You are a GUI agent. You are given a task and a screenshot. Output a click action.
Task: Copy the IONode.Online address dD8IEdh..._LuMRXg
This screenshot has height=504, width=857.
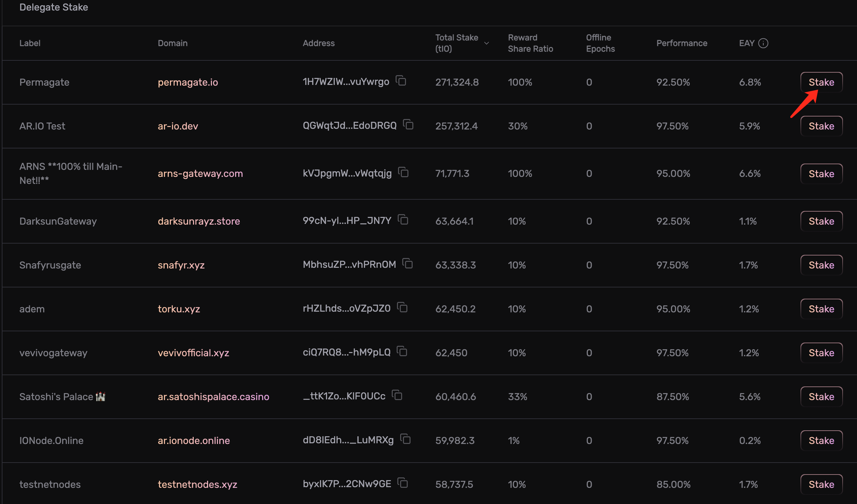click(x=405, y=439)
